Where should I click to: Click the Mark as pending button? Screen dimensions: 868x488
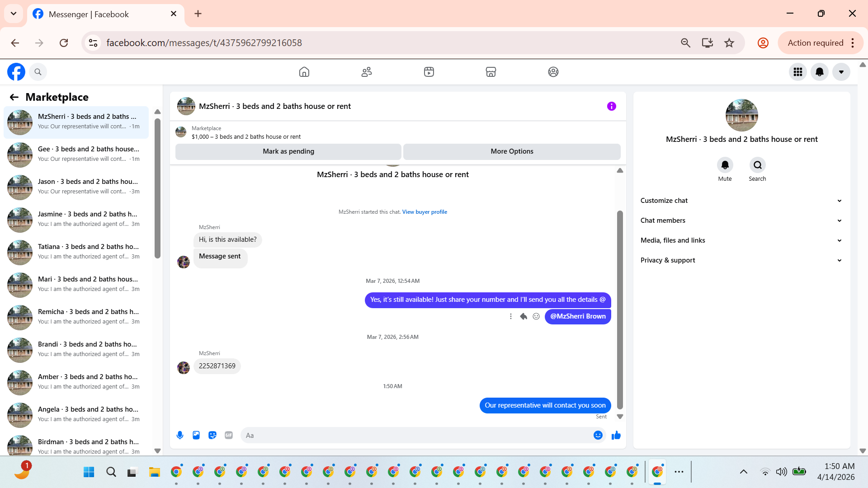click(288, 151)
